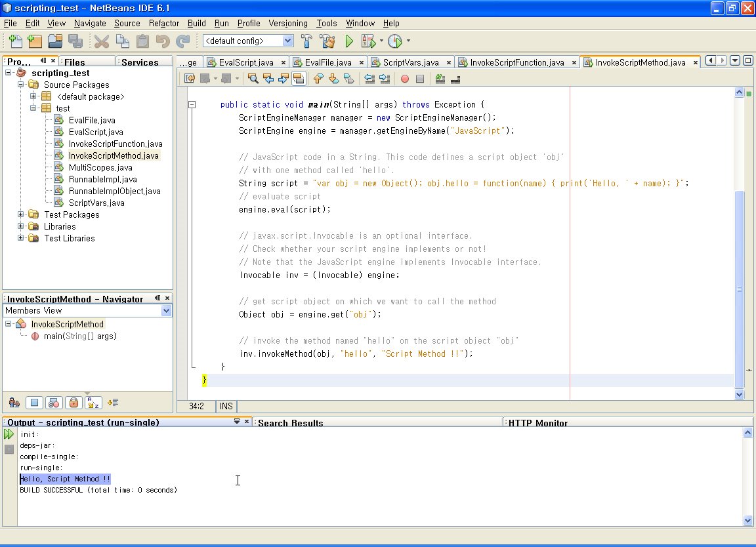This screenshot has height=547, width=756.
Task: Open the Refactor menu
Action: pyautogui.click(x=164, y=23)
